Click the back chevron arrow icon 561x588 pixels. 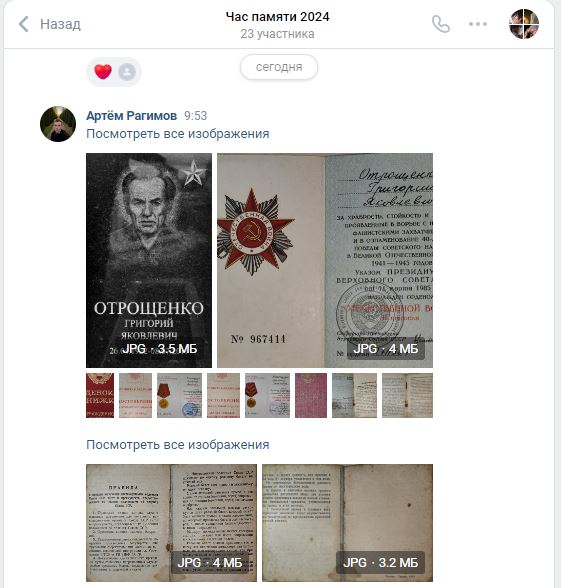pos(24,24)
